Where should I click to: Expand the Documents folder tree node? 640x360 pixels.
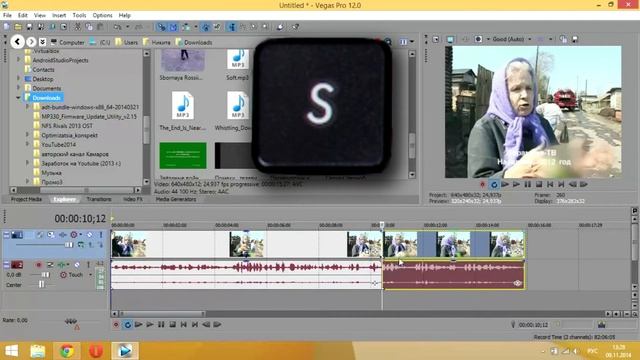[18, 88]
